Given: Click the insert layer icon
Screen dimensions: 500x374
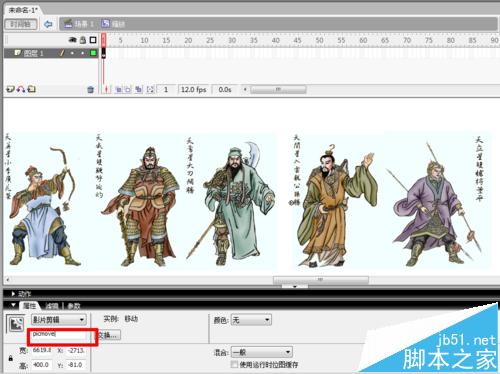Looking at the screenshot, I should (10, 89).
